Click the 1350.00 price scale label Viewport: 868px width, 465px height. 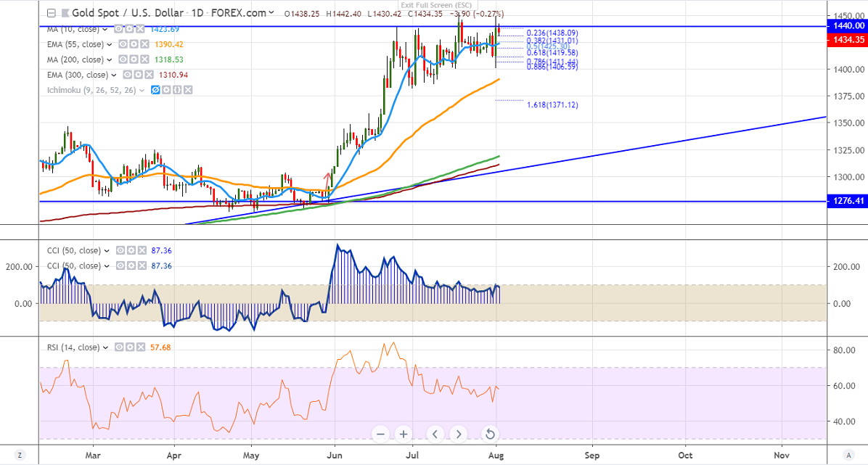point(848,123)
